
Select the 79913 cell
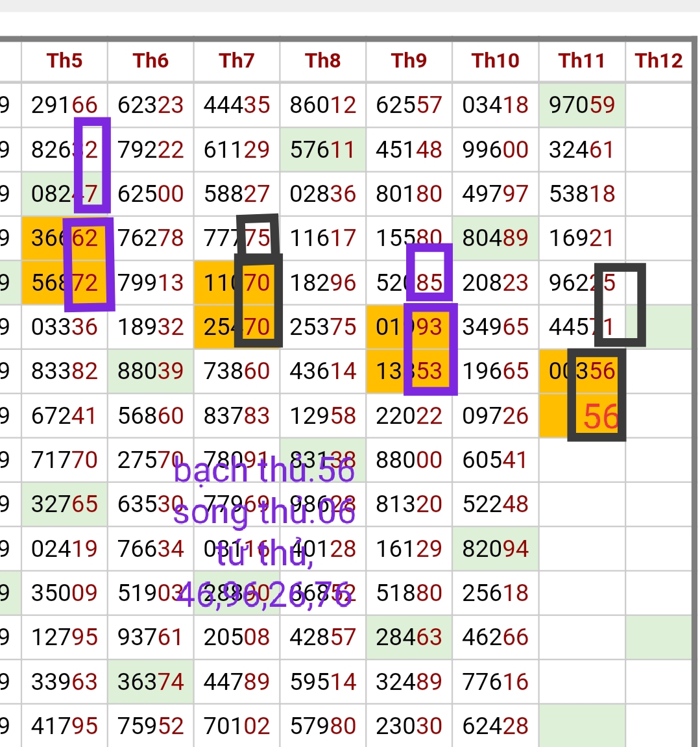coord(151,283)
